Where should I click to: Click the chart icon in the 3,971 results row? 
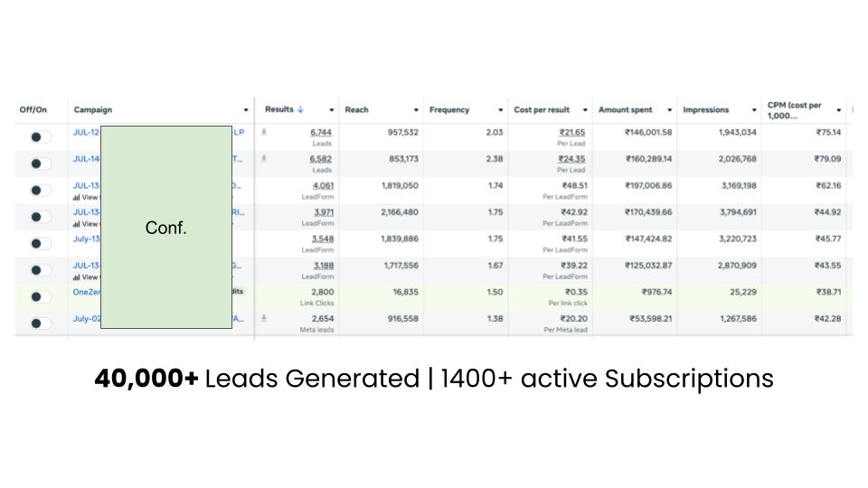click(76, 223)
